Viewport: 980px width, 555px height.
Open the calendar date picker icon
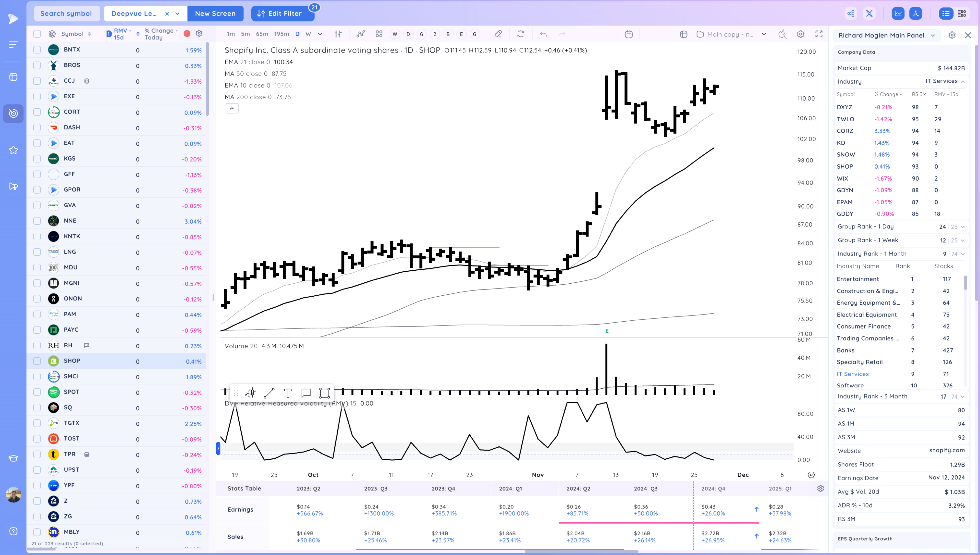[x=629, y=34]
